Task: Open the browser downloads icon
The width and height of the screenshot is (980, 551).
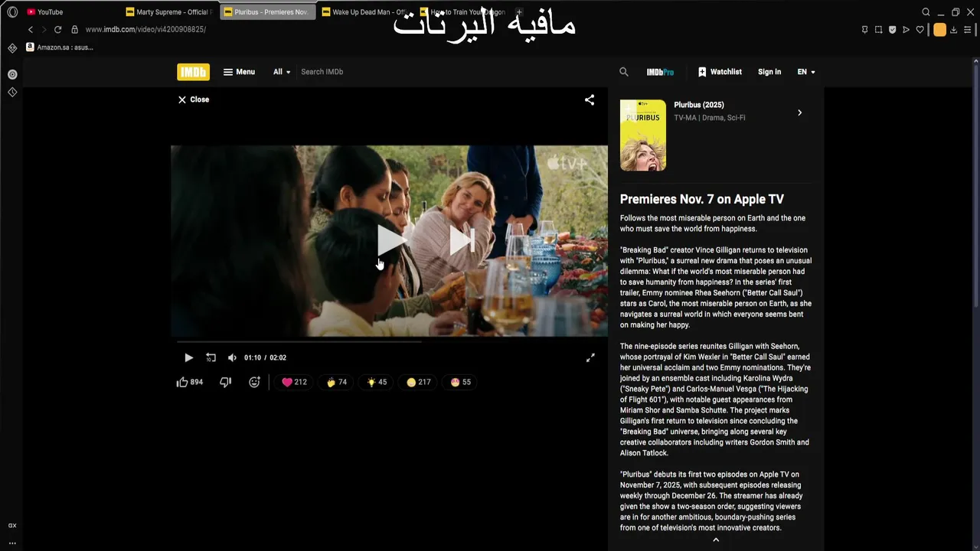Action: (955, 30)
